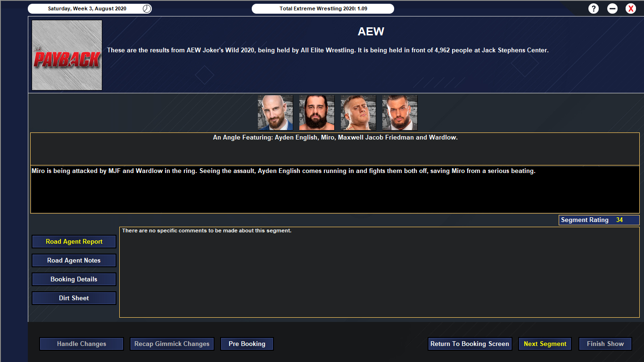
Task: Click Miro's bearded portrait
Action: pos(317,113)
